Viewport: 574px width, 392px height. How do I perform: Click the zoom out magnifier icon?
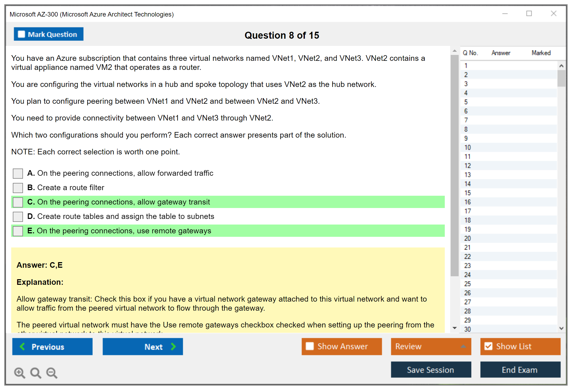[52, 373]
